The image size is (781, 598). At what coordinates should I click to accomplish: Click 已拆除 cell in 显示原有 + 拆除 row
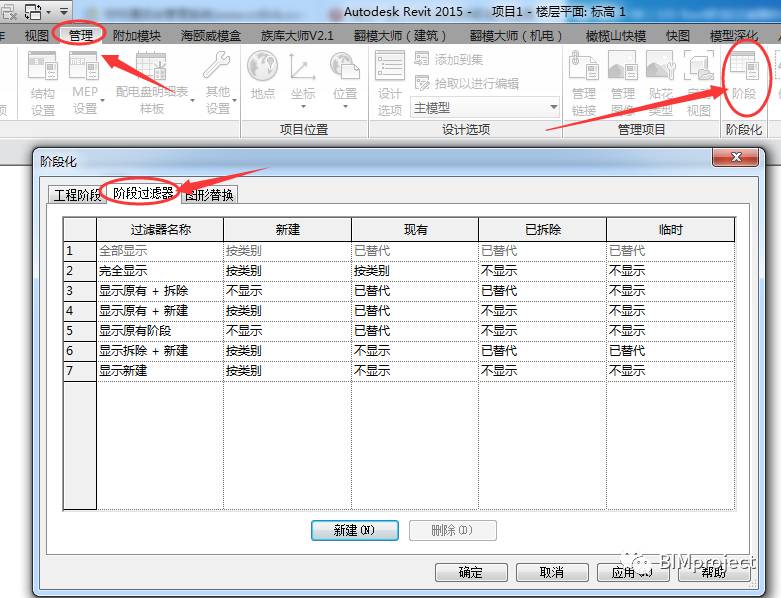pyautogui.click(x=542, y=291)
